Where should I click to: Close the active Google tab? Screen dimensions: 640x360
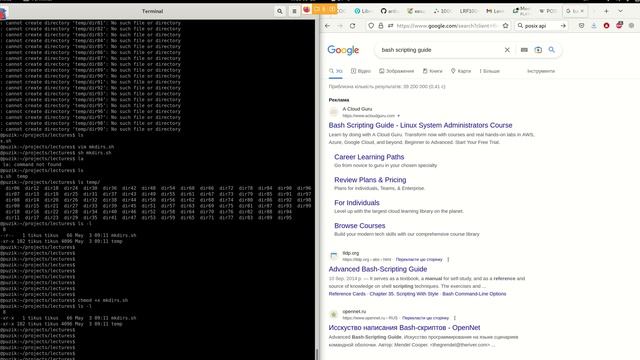tap(582, 11)
